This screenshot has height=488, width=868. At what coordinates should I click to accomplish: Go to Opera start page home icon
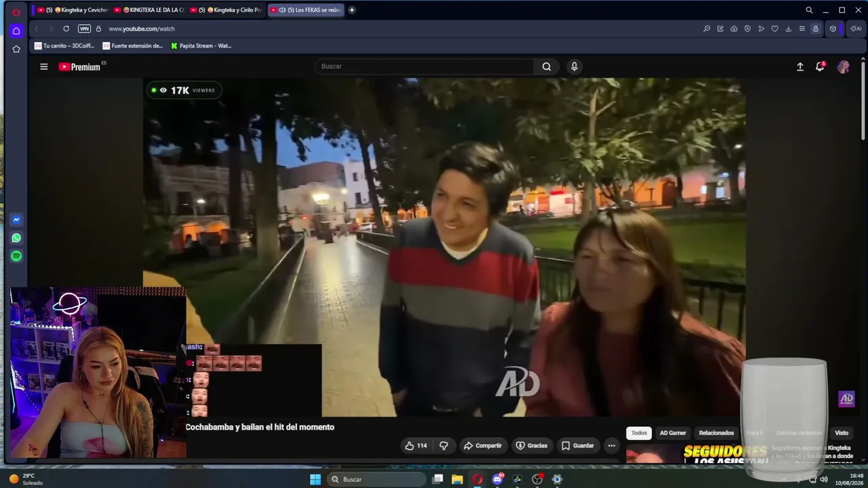[x=16, y=30]
